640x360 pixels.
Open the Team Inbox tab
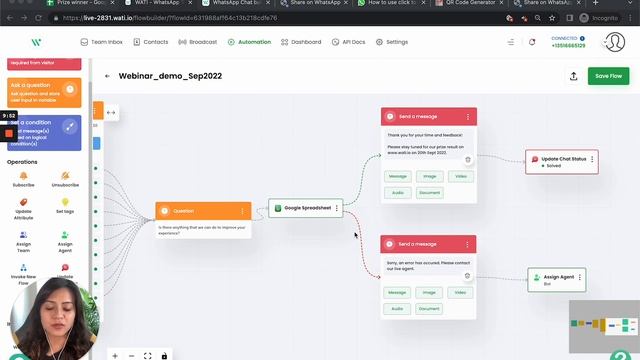pos(102,42)
